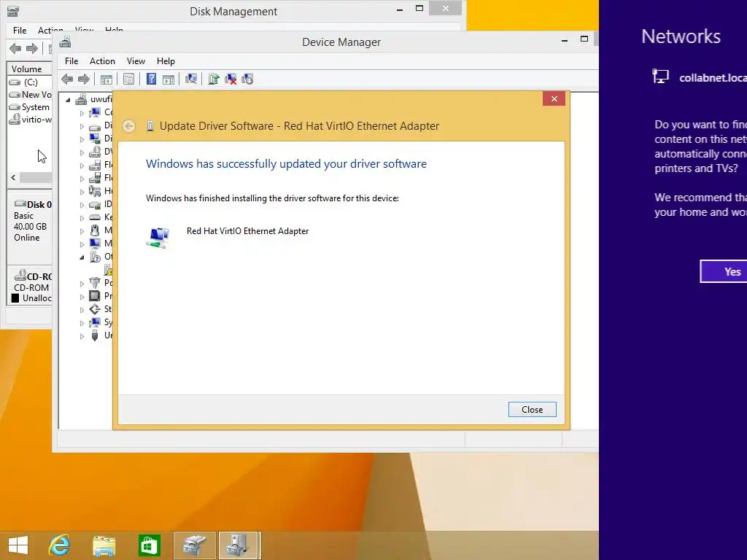
Task: Click Scan for hardware changes toolbar icon
Action: (x=191, y=79)
